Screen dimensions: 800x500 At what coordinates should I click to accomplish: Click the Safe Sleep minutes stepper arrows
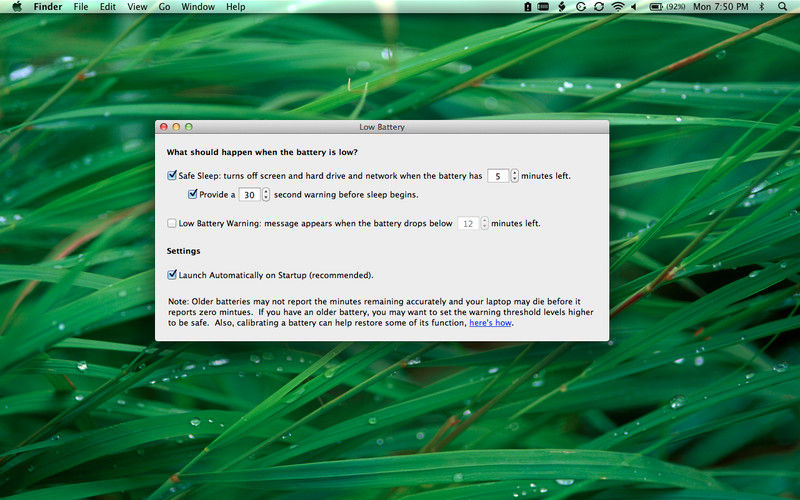coord(515,176)
